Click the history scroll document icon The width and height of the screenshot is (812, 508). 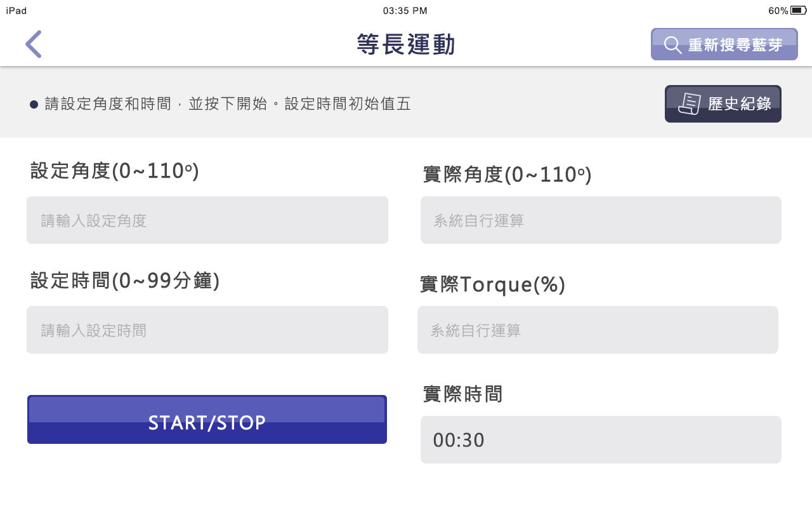point(689,104)
